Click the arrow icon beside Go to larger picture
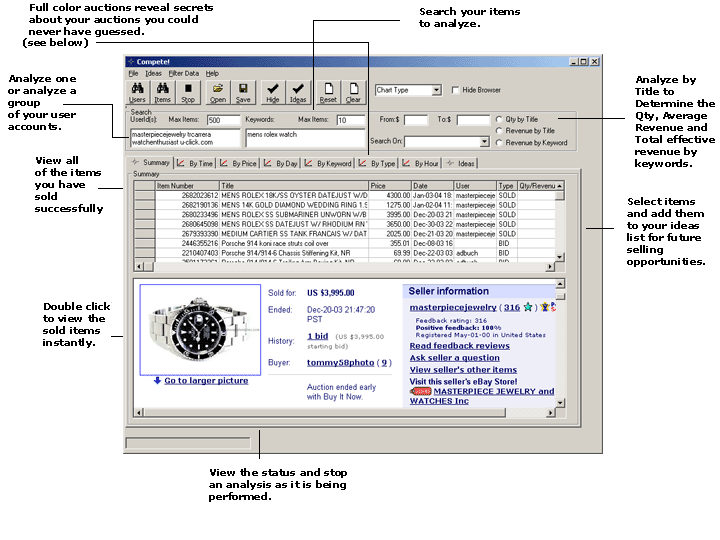 click(157, 380)
